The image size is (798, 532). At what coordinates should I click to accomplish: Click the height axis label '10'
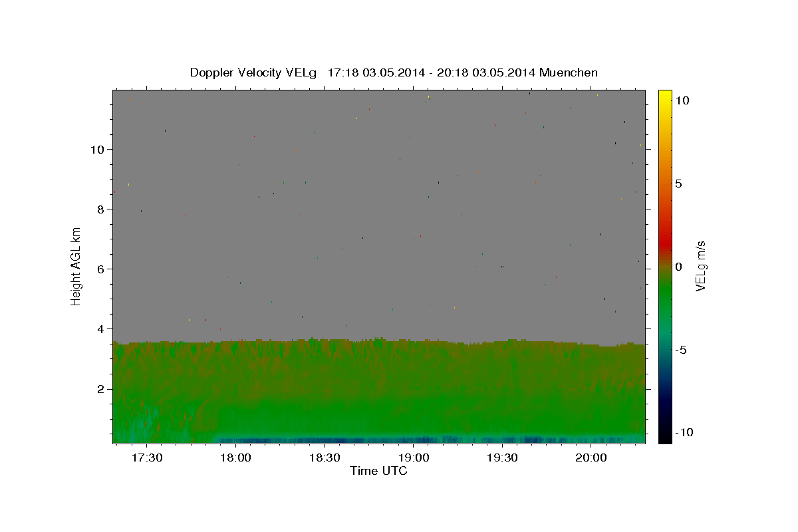tap(97, 149)
